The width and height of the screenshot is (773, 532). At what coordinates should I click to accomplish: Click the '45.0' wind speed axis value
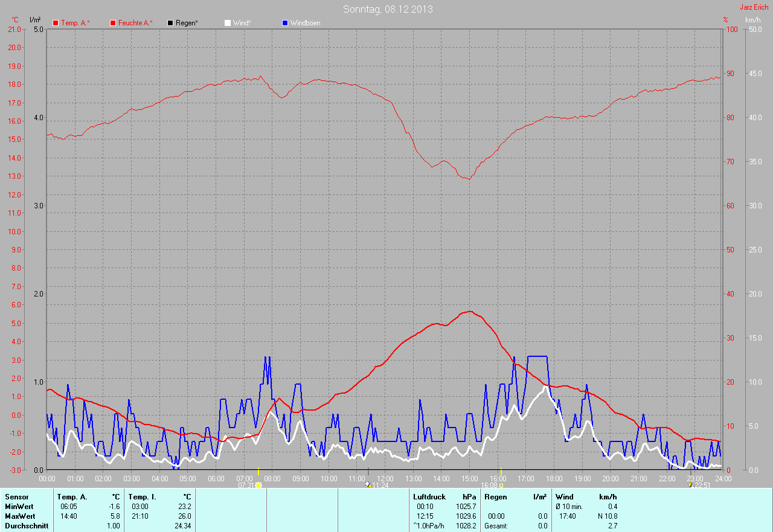755,73
